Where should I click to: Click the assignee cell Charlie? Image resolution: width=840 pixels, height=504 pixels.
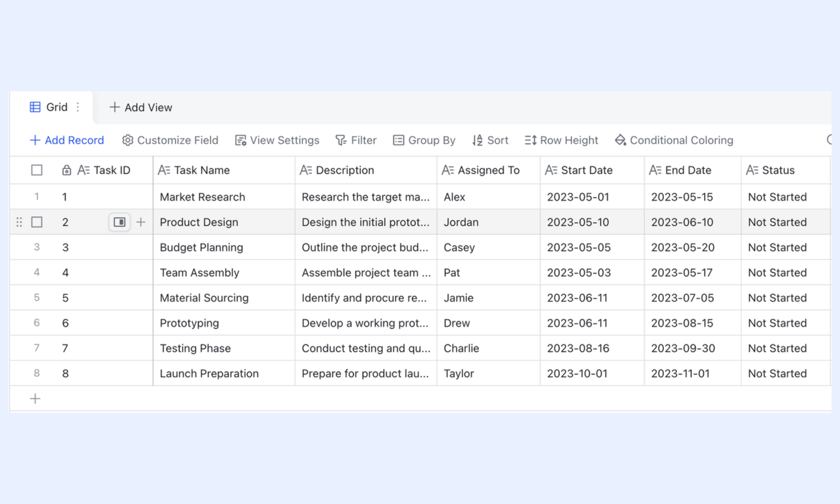pos(489,348)
